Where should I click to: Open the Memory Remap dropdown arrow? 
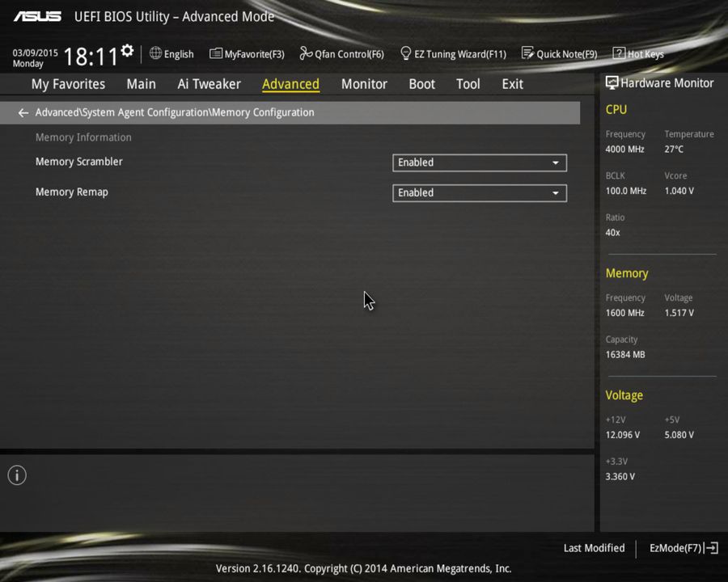pyautogui.click(x=556, y=192)
